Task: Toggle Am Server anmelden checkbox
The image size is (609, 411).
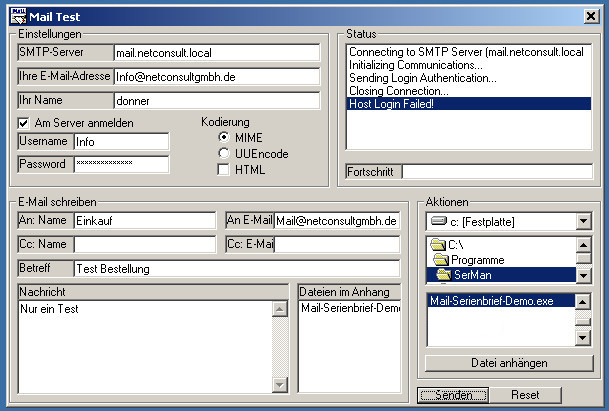Action: (x=23, y=124)
